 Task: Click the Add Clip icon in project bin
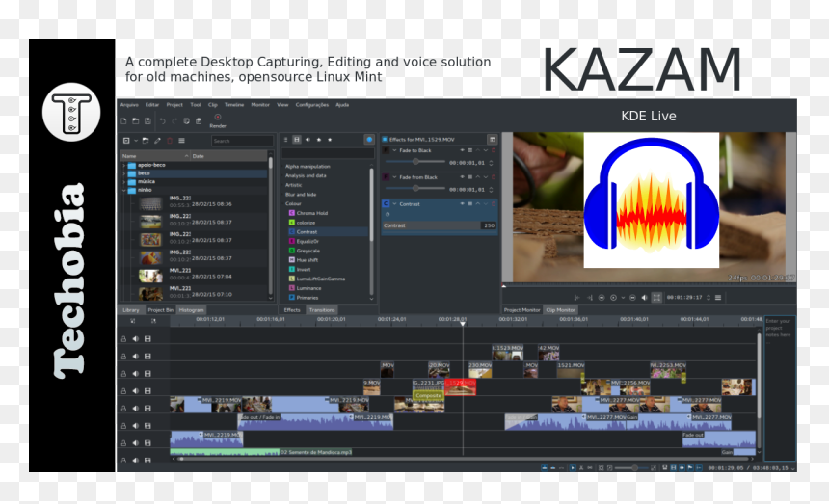coord(126,141)
